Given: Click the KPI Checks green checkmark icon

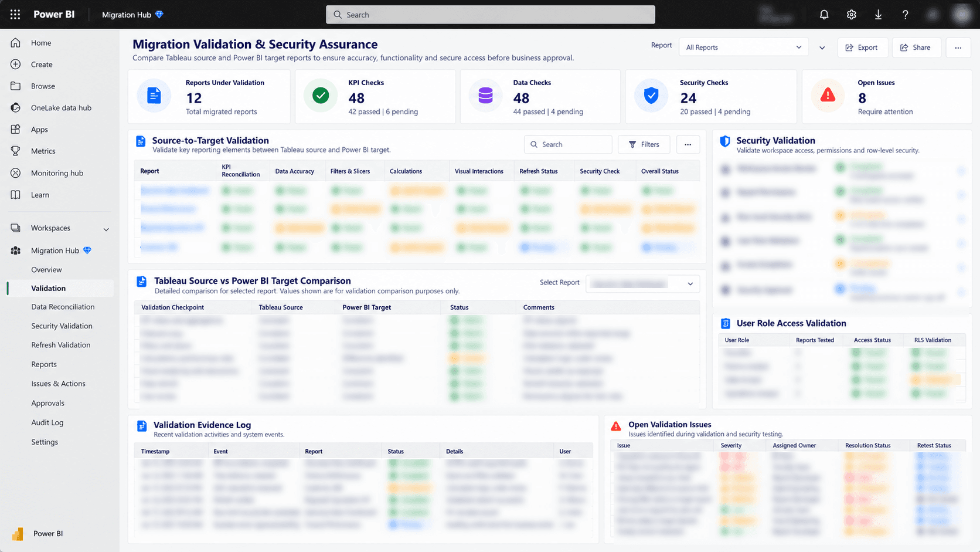Looking at the screenshot, I should (x=320, y=95).
